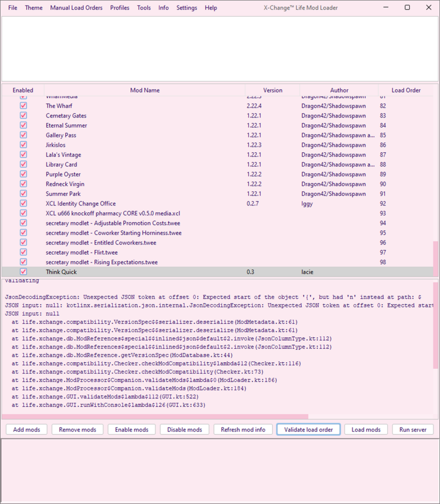
Task: Toggle Adjustable Promotion Costs.twee checkbox
Action: (x=23, y=223)
